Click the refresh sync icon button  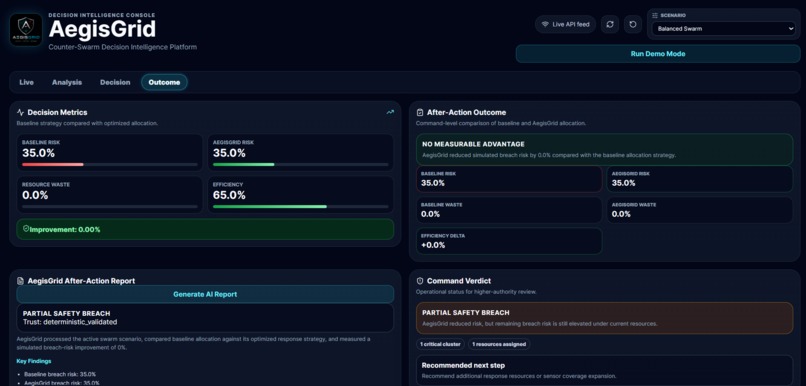pos(610,24)
